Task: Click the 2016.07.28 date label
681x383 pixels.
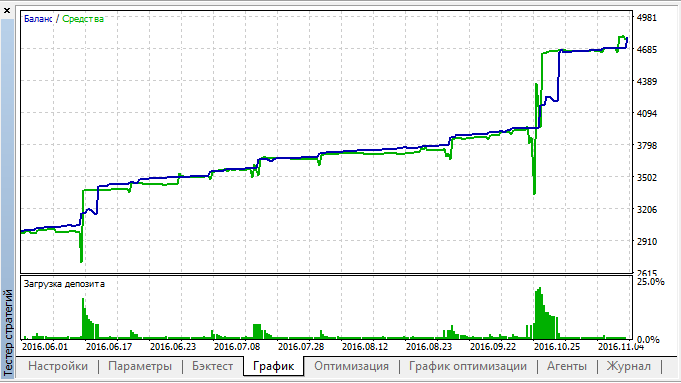Action: click(x=301, y=347)
